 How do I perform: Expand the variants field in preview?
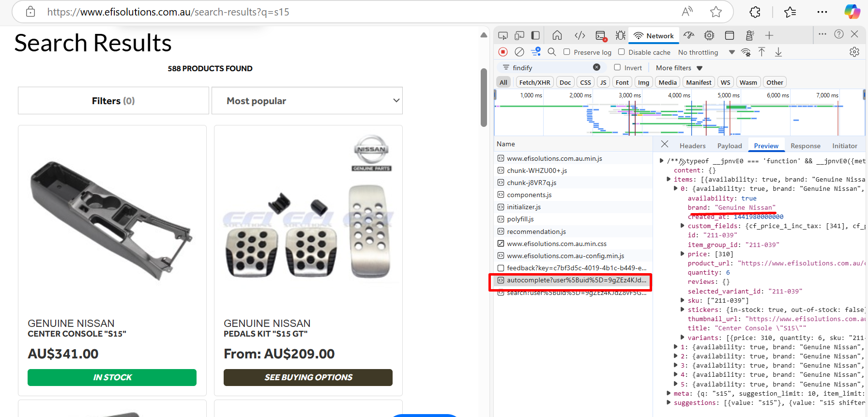point(682,338)
